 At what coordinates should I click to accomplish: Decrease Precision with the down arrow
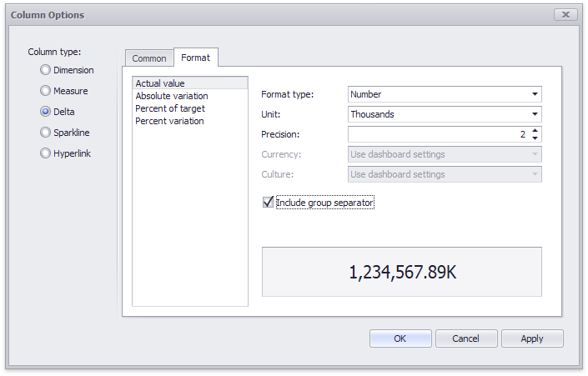pyautogui.click(x=535, y=138)
